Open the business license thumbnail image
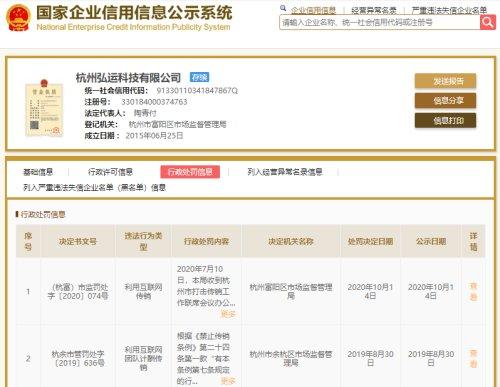 [44, 108]
